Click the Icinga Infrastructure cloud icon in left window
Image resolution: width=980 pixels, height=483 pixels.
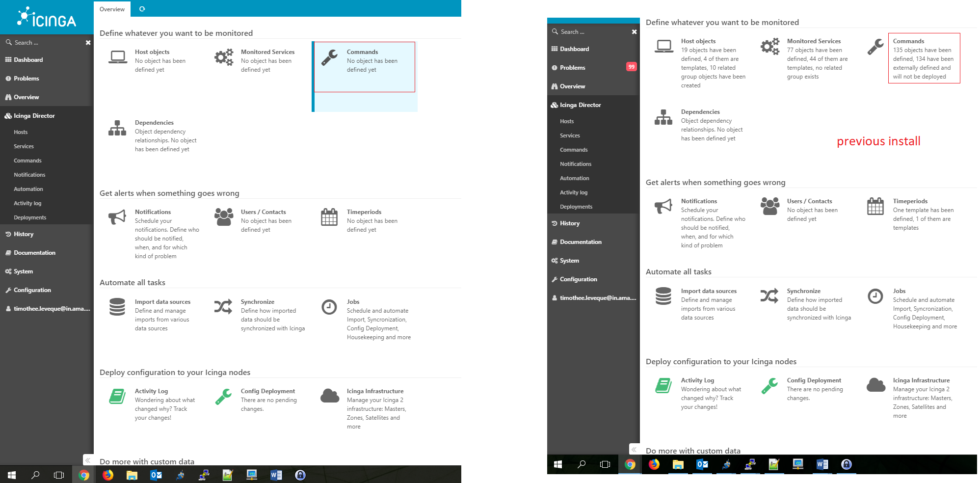(x=330, y=396)
